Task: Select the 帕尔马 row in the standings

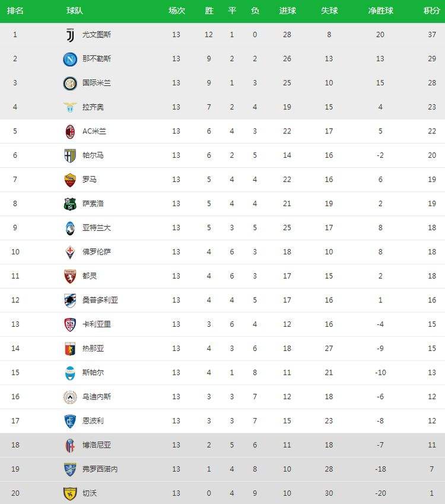Action: tap(223, 155)
